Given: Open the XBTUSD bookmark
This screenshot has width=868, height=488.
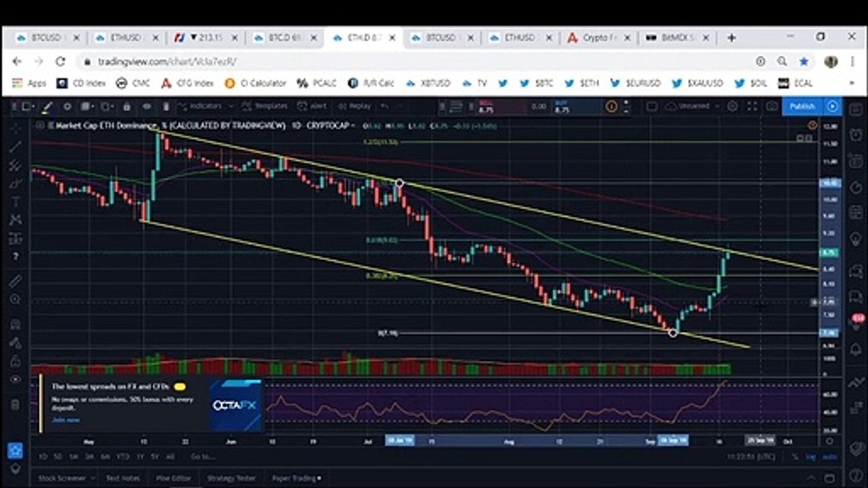Looking at the screenshot, I should pos(428,83).
